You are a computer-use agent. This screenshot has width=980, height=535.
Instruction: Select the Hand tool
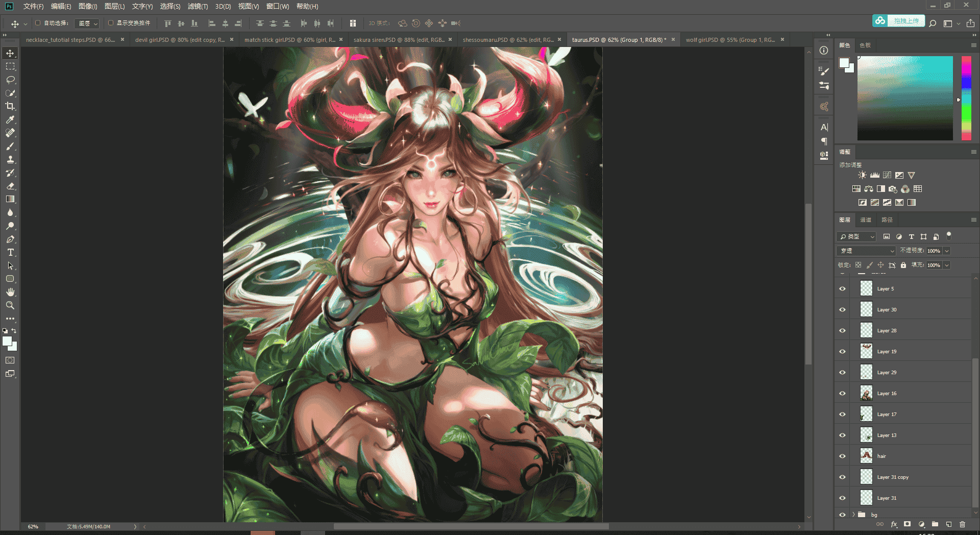click(10, 292)
